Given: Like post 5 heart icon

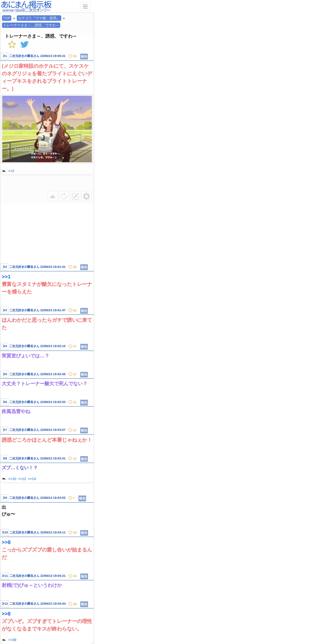Looking at the screenshot, I should coord(70,374).
